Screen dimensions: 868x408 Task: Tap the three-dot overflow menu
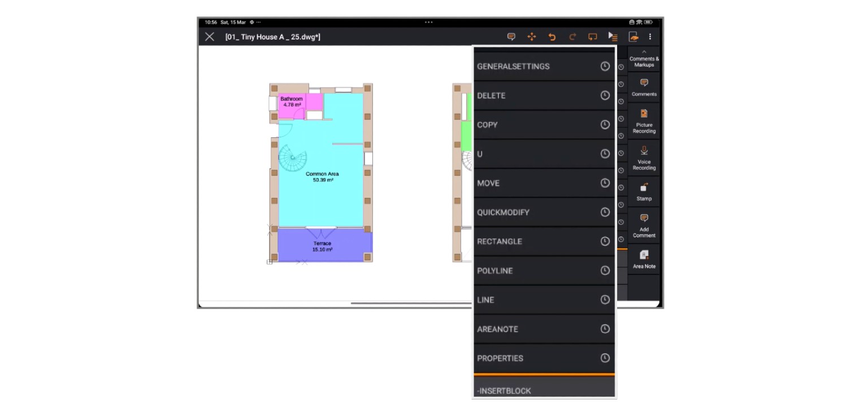pyautogui.click(x=650, y=37)
